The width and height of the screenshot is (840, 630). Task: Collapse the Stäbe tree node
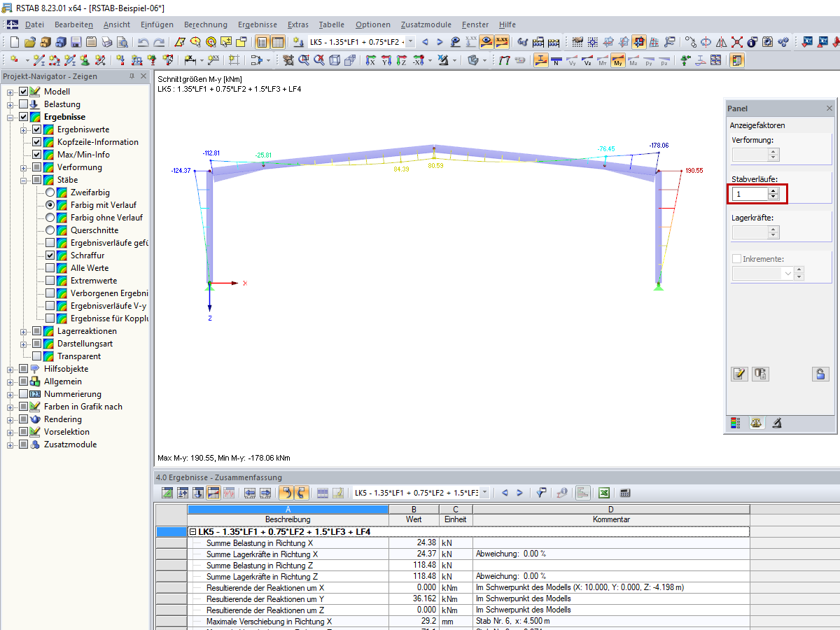coord(24,180)
